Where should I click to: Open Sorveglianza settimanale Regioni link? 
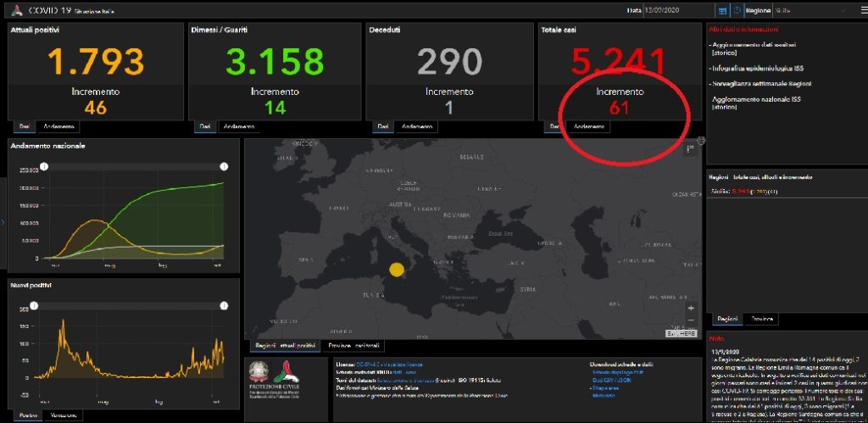coord(762,83)
